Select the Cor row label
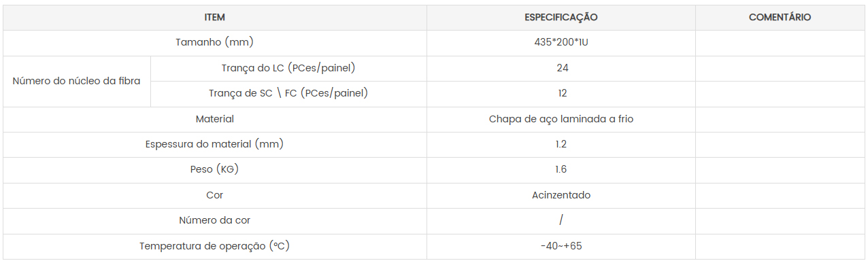 coord(214,195)
